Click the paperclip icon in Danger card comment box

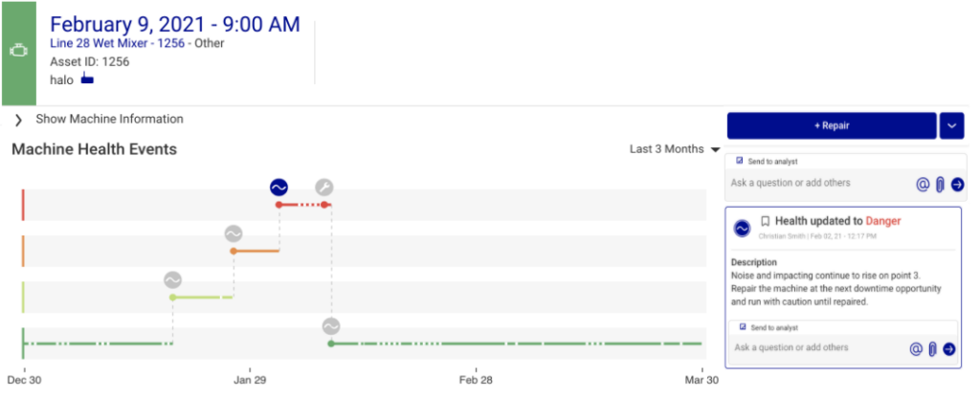[932, 348]
